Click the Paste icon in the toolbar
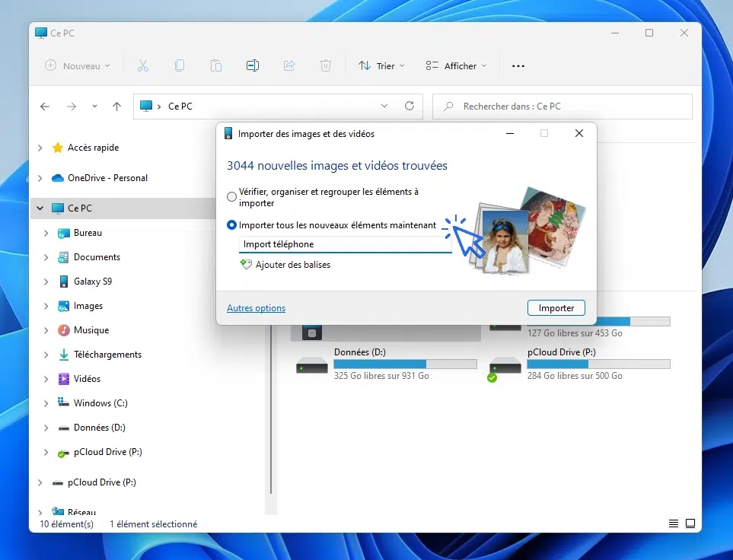 pyautogui.click(x=216, y=65)
